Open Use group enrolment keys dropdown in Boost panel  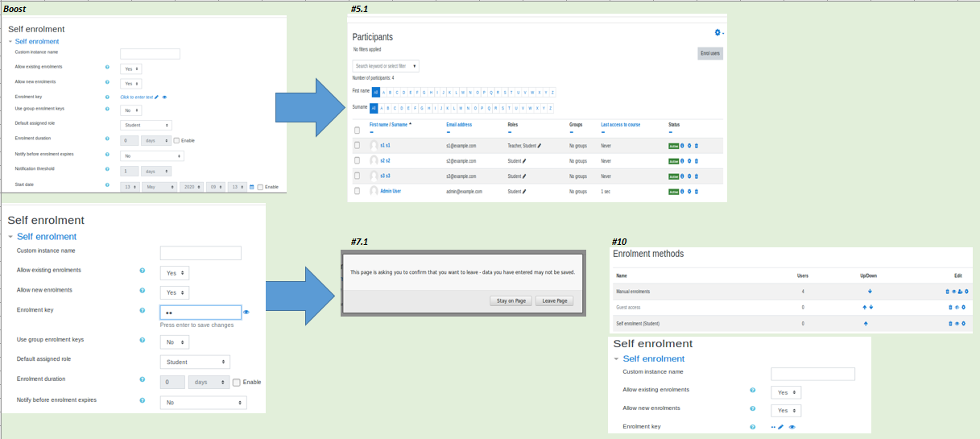pyautogui.click(x=130, y=110)
